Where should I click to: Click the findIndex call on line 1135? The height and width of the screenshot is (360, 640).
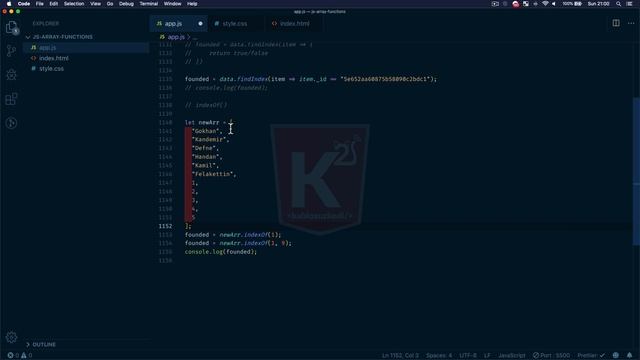(252, 79)
